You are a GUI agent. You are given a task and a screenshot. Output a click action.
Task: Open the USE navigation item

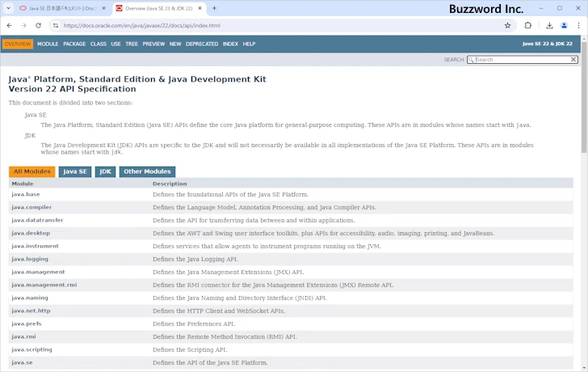coord(115,44)
